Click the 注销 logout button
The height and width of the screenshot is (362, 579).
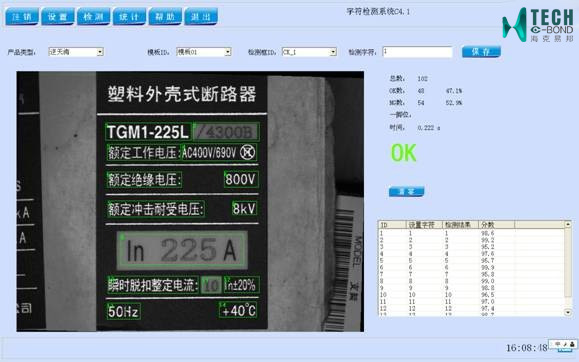(22, 17)
